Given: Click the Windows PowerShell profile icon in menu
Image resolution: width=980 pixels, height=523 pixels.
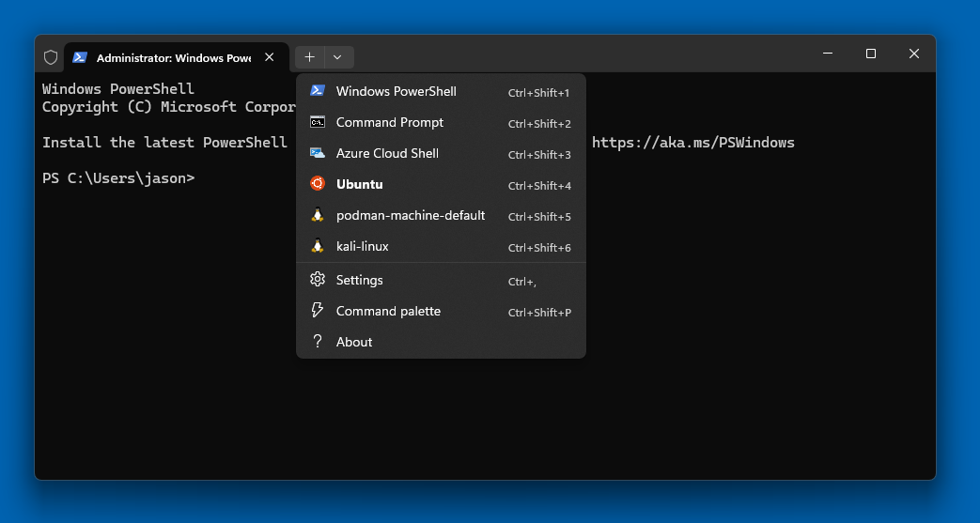Looking at the screenshot, I should pyautogui.click(x=318, y=90).
